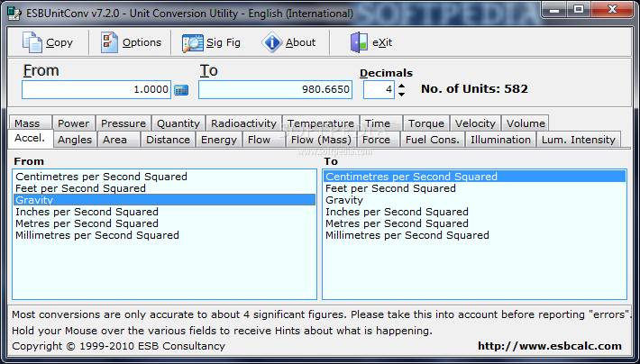Open calculator icon beside From field
Screen dimensions: 640x364
181,90
